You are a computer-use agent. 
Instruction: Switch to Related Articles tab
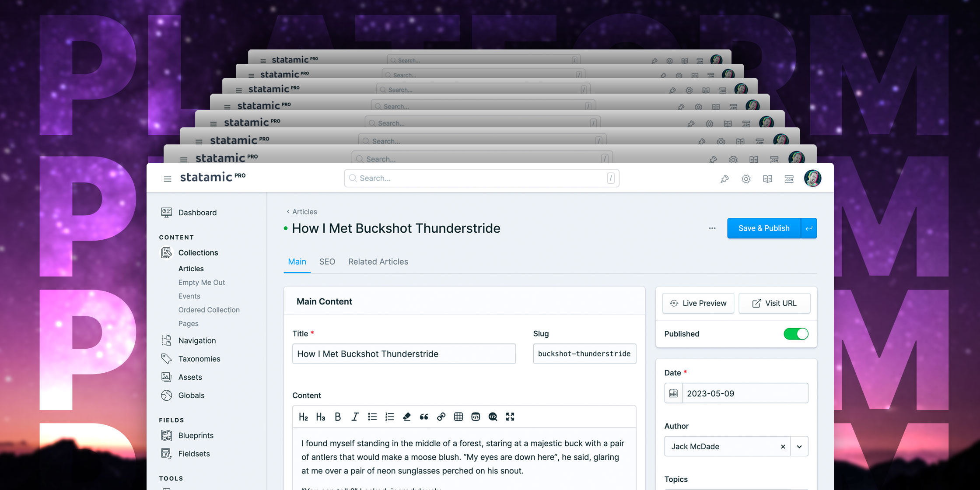click(378, 261)
